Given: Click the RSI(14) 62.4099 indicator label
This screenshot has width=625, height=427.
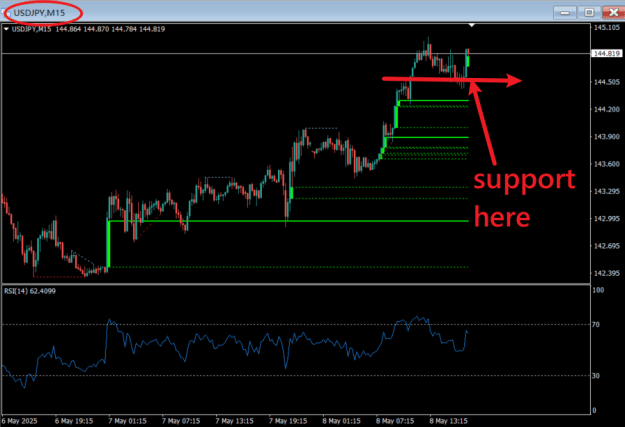Looking at the screenshot, I should (x=30, y=291).
